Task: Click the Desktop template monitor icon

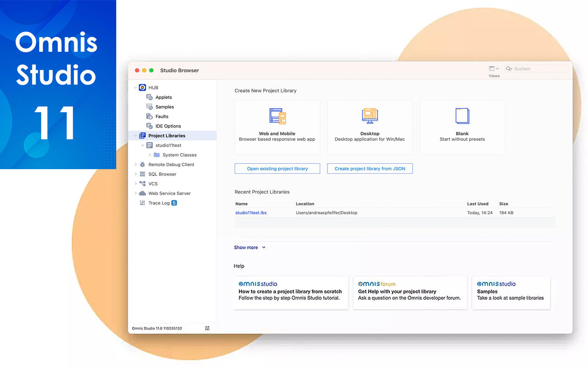Action: tap(370, 116)
